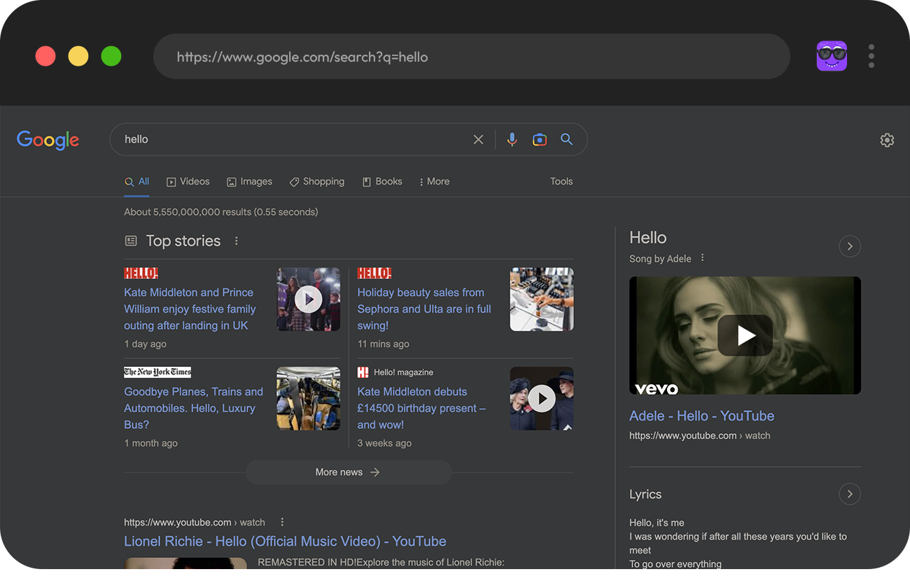Clear the search box with X icon
910x588 pixels.
pos(478,139)
